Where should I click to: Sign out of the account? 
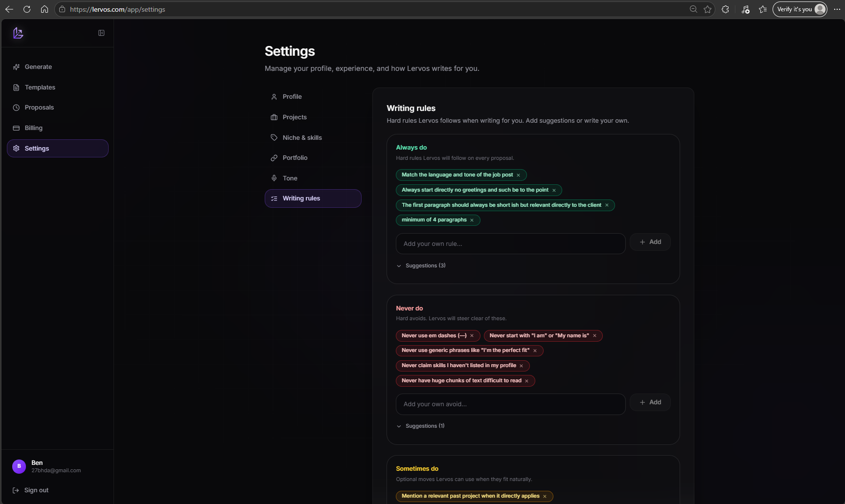[31, 490]
